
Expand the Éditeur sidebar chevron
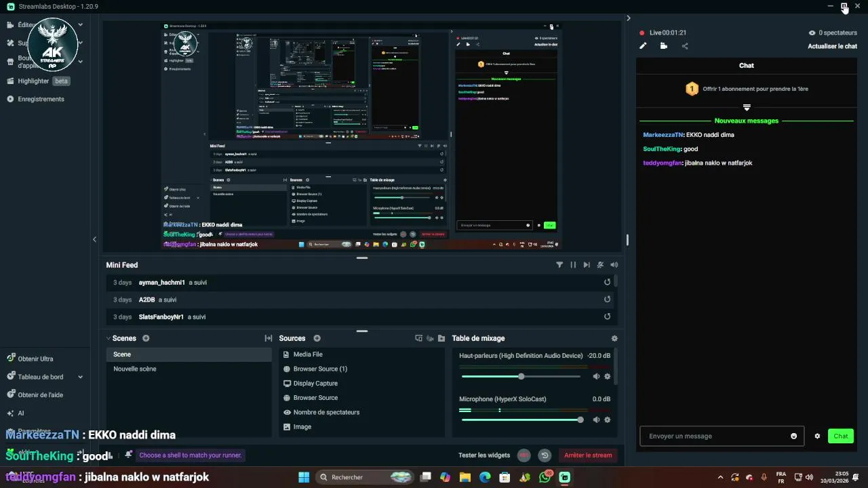[x=80, y=24]
